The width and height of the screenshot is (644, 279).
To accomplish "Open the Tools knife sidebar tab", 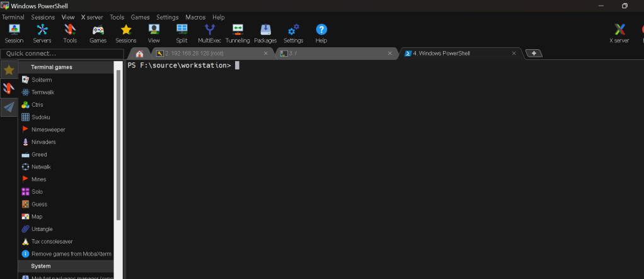I will 9,88.
